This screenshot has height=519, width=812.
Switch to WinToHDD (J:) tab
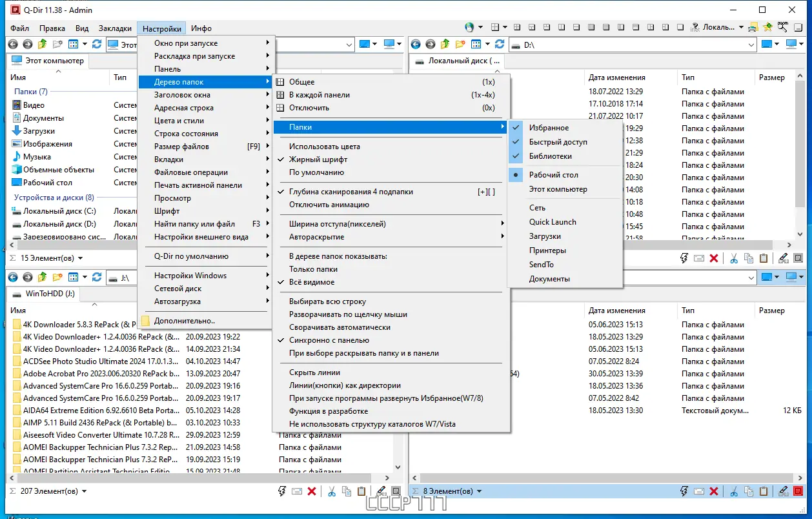click(x=44, y=294)
